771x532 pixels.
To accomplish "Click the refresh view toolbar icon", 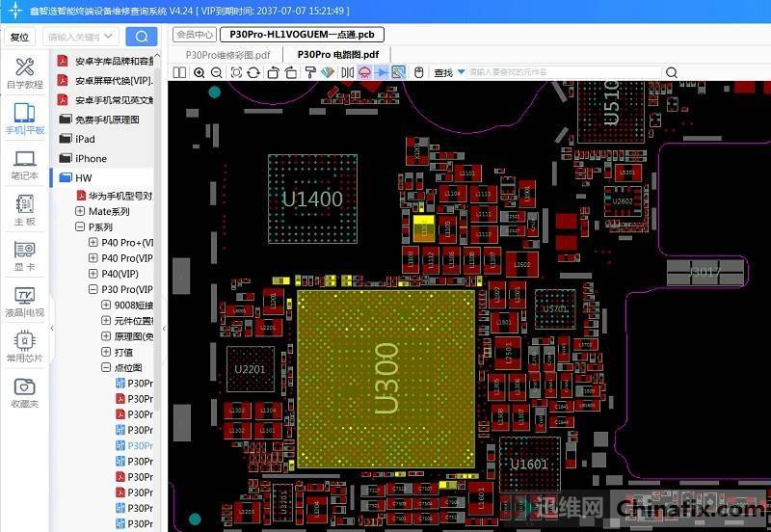I will 253,72.
